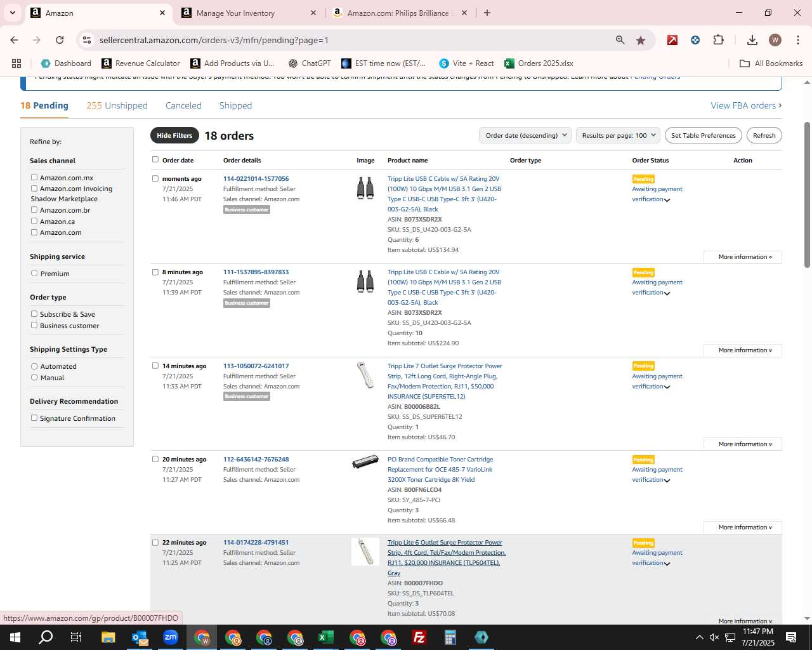Screen dimensions: 812x650
Task: Click the site information icon in address bar
Action: 87,40
